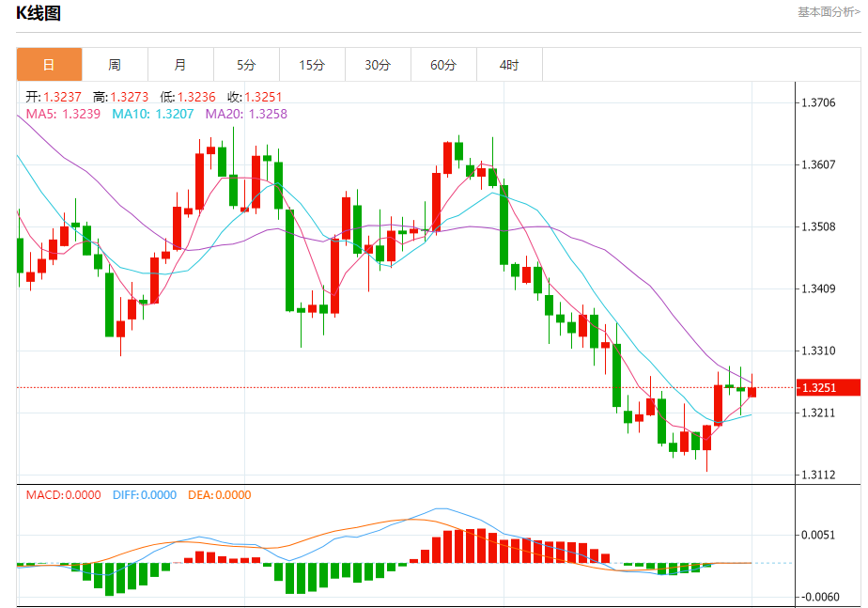
Task: Open the 4时 interval tab
Action: pyautogui.click(x=509, y=65)
